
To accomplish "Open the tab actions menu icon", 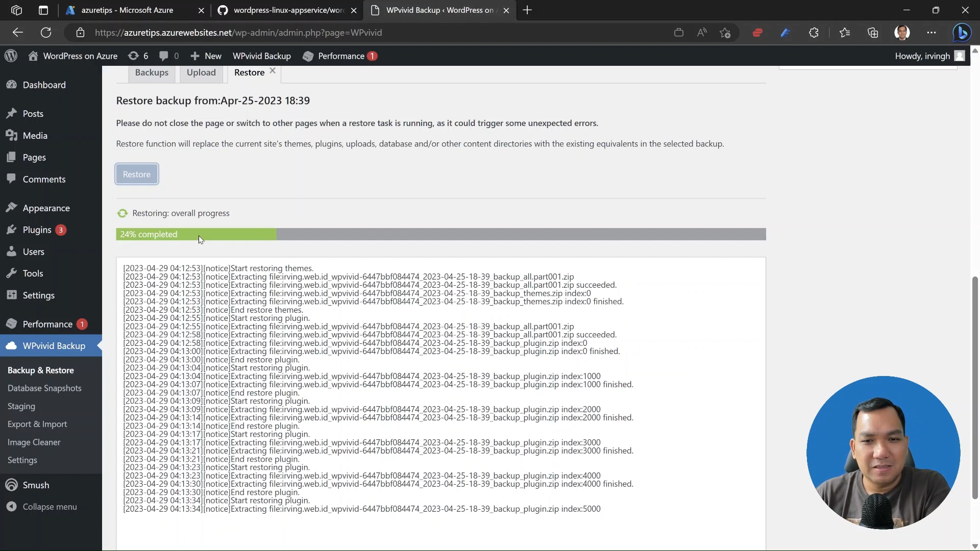I will [x=43, y=10].
